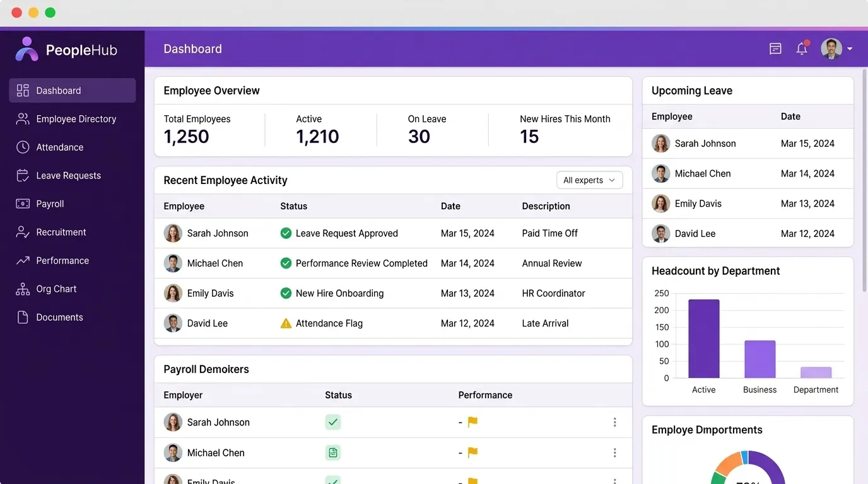Click the green check beside Leave Request Approved
The height and width of the screenshot is (484, 868).
286,233
